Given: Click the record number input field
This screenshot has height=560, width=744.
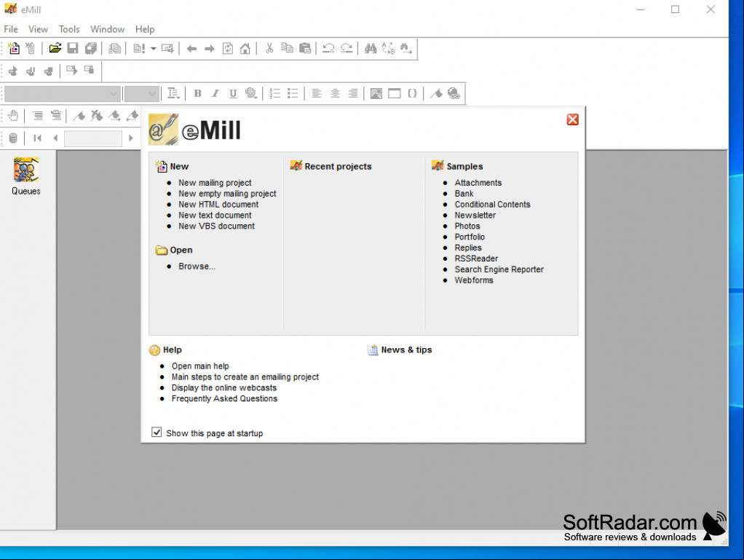Looking at the screenshot, I should coord(93,138).
